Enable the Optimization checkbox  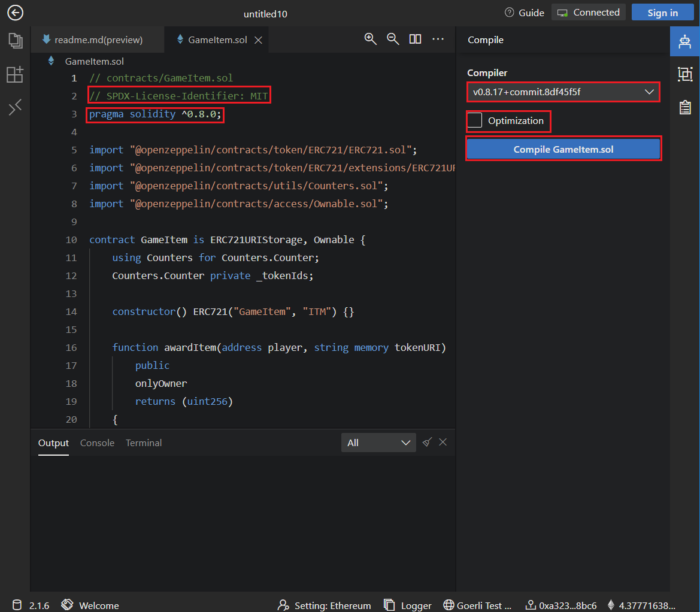point(475,120)
